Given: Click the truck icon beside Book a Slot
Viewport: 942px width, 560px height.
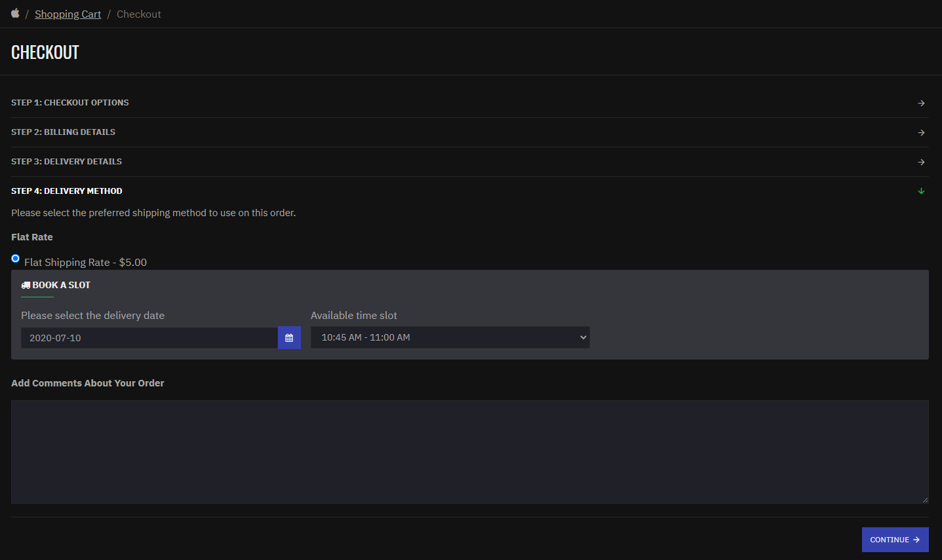Looking at the screenshot, I should click(x=26, y=285).
